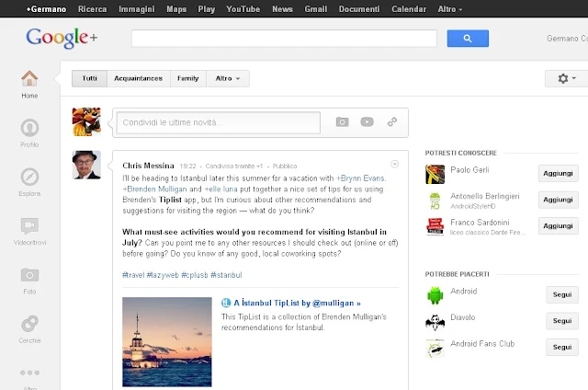
Task: Click the blue search magnifier button
Action: tap(468, 39)
